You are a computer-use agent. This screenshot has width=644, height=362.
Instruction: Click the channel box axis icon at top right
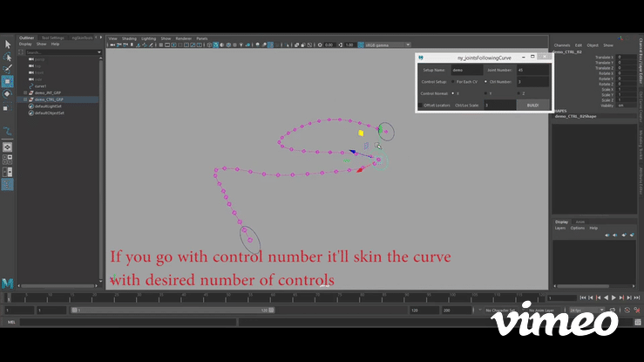[620, 38]
